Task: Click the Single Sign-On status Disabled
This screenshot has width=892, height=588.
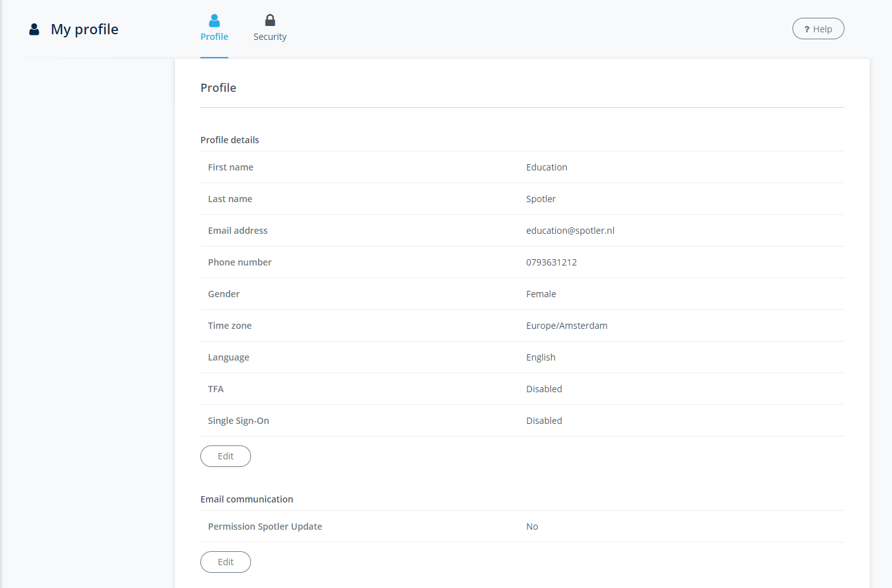Action: (x=544, y=421)
